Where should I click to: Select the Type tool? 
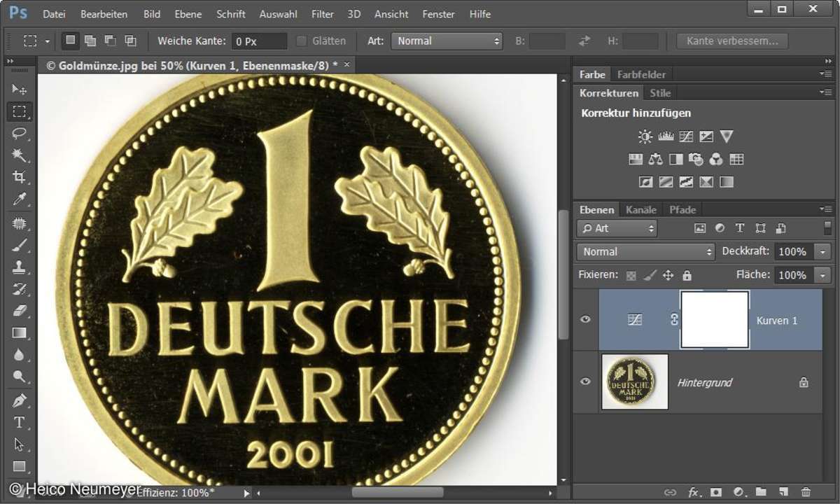pyautogui.click(x=19, y=422)
